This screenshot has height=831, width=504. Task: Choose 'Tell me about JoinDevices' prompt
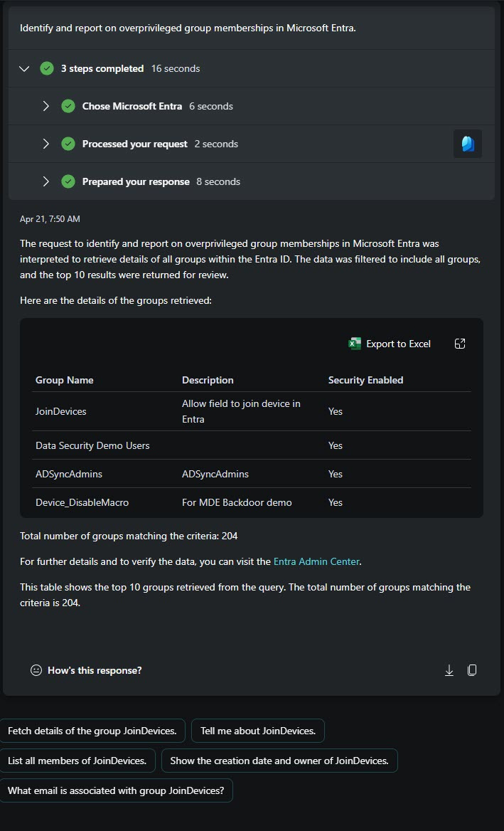pos(258,731)
